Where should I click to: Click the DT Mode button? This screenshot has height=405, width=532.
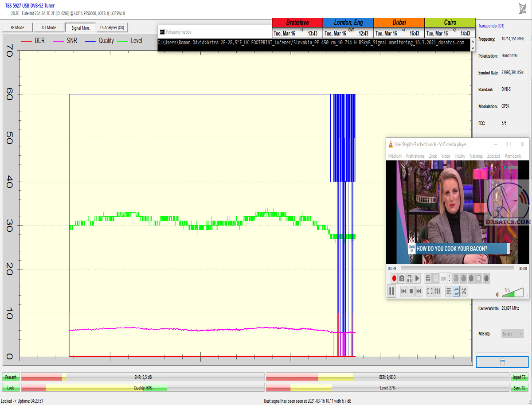[x=49, y=27]
